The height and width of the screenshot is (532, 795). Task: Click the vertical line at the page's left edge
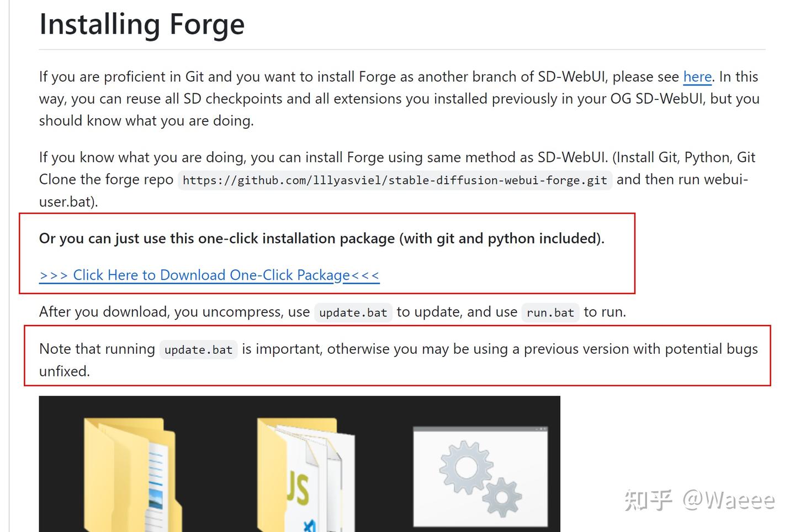8,265
